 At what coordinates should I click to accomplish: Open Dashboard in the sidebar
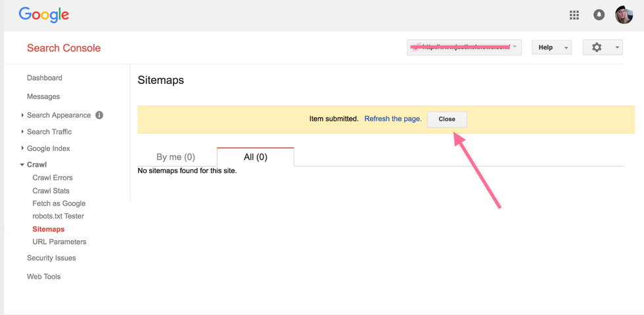(x=45, y=78)
